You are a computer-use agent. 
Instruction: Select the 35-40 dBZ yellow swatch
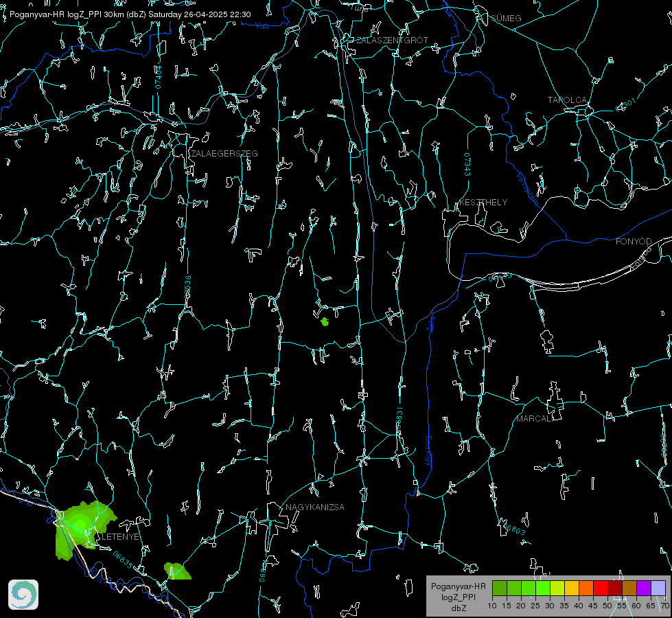[x=572, y=588]
